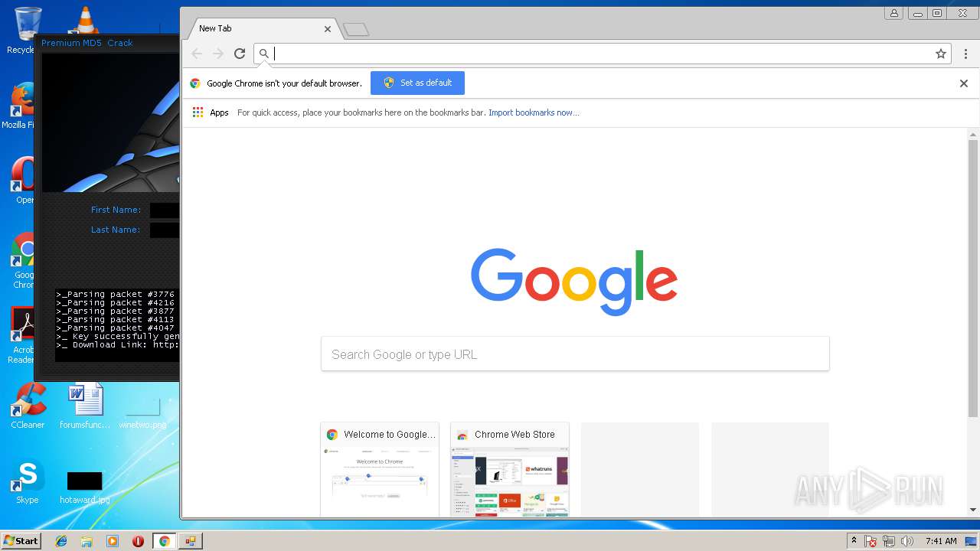Select the New Tab tab
This screenshot has height=551, width=980.
click(260, 28)
